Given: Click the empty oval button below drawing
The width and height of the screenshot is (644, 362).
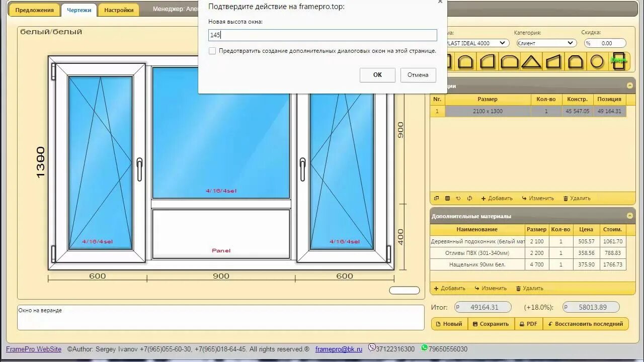Looking at the screenshot, I should coord(405,290).
